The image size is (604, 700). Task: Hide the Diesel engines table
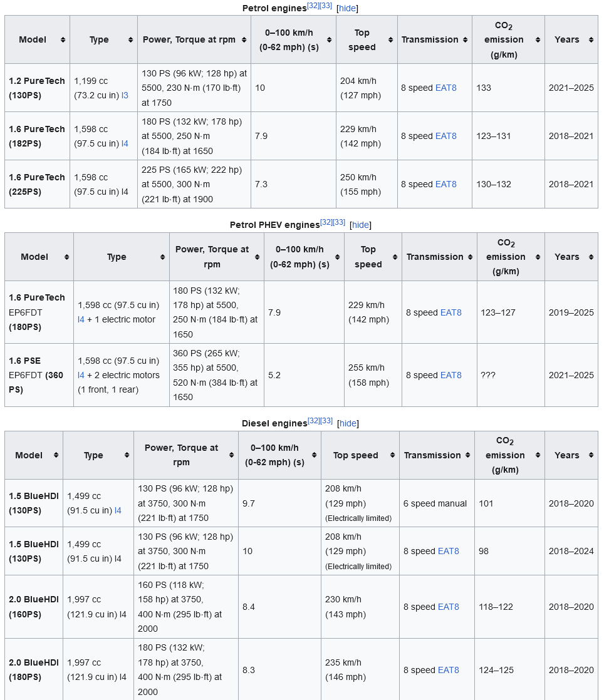pyautogui.click(x=348, y=423)
